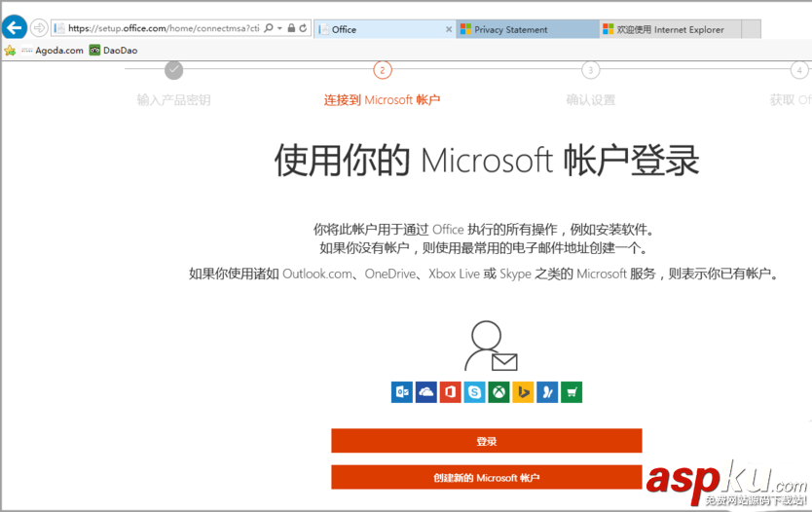Click the user with envelope account icon

click(491, 346)
